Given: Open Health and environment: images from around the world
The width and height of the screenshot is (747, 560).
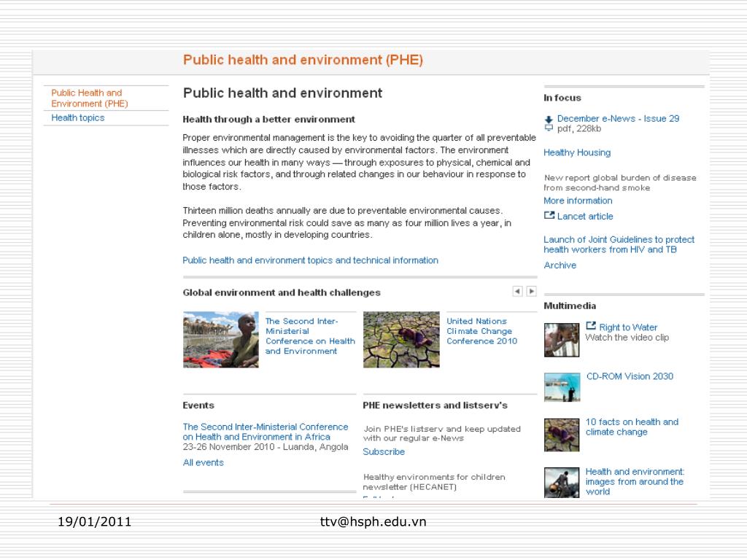Looking at the screenshot, I should (x=635, y=481).
